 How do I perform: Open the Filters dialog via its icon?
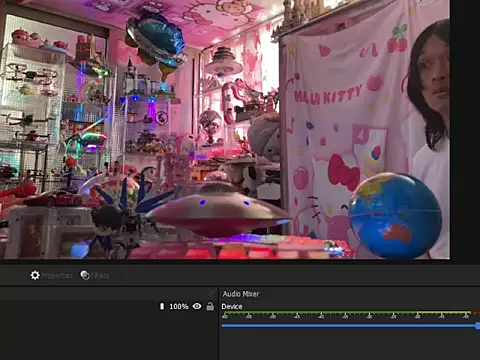tap(85, 275)
